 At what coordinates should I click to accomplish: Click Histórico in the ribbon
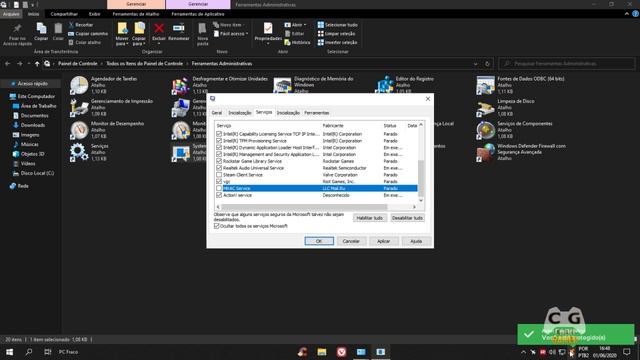pyautogui.click(x=297, y=42)
